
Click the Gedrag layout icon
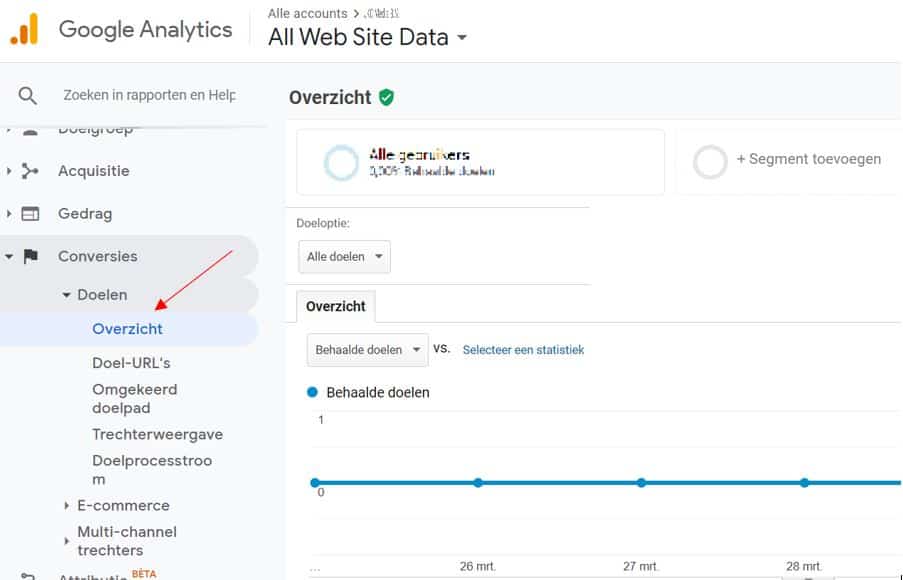[30, 214]
